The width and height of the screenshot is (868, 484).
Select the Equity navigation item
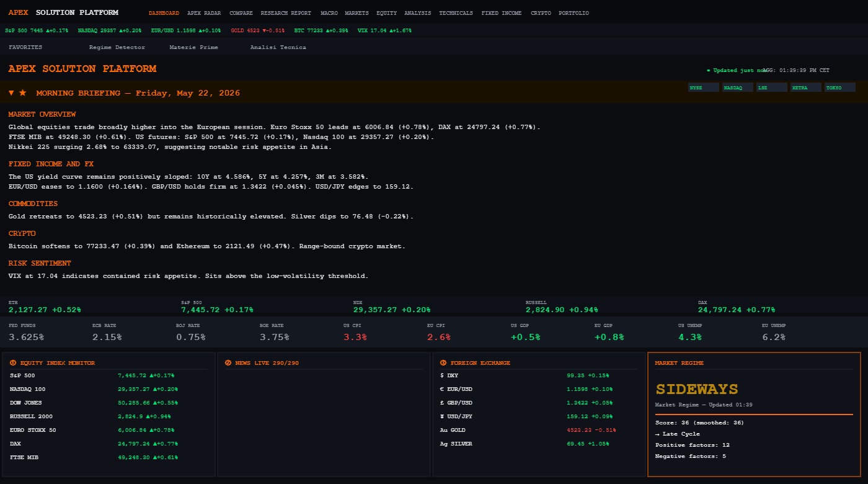[386, 13]
